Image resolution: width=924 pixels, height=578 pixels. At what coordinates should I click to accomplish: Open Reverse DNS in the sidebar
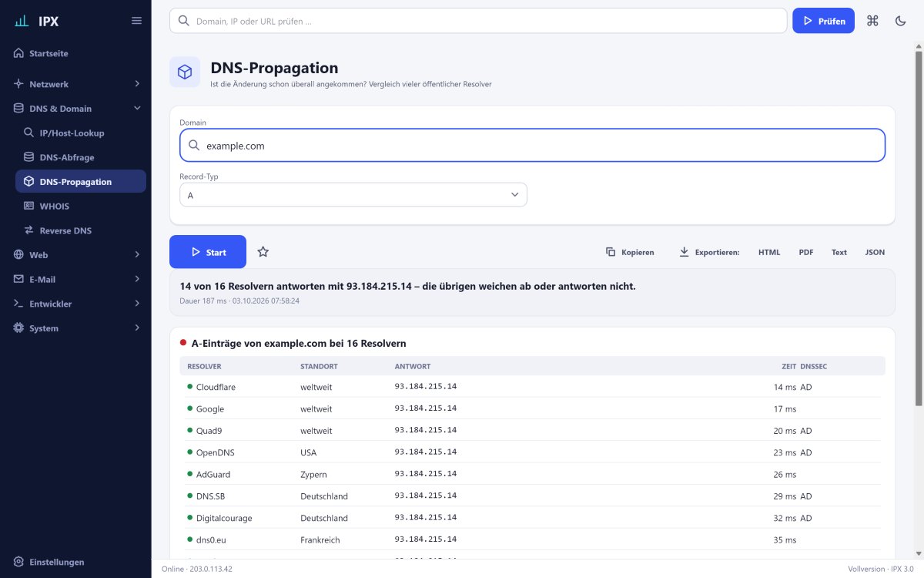tap(81, 230)
